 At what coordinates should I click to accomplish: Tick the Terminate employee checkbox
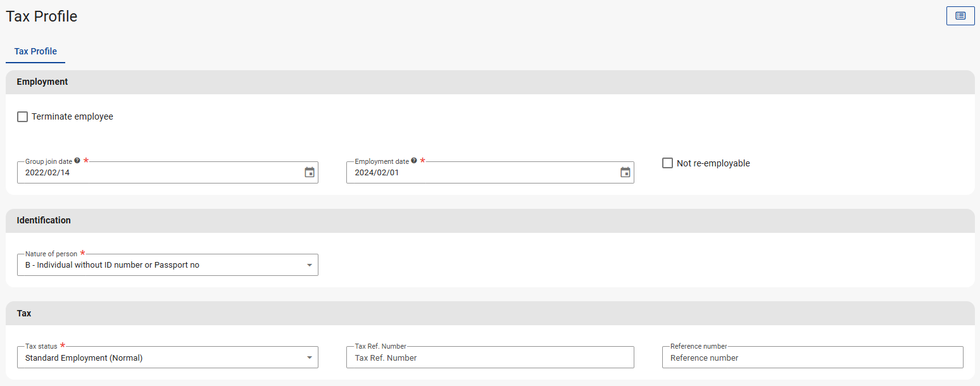click(23, 117)
